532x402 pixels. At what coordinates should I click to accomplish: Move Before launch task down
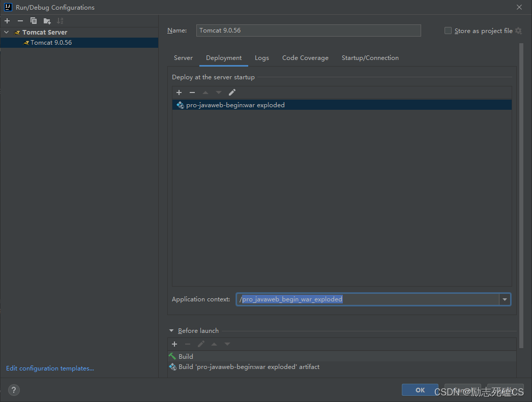(227, 344)
